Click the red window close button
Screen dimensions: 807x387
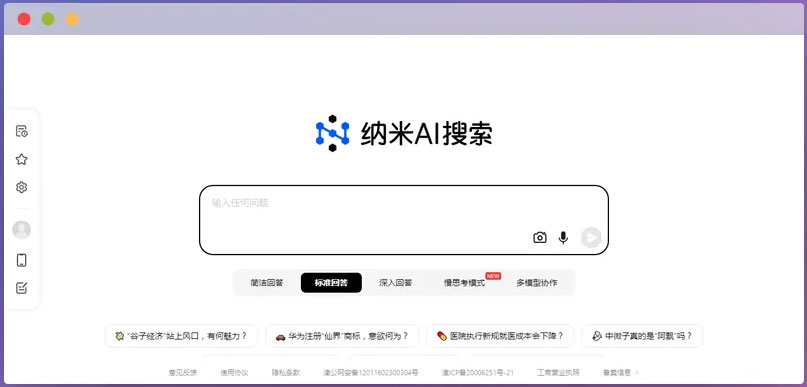click(24, 19)
